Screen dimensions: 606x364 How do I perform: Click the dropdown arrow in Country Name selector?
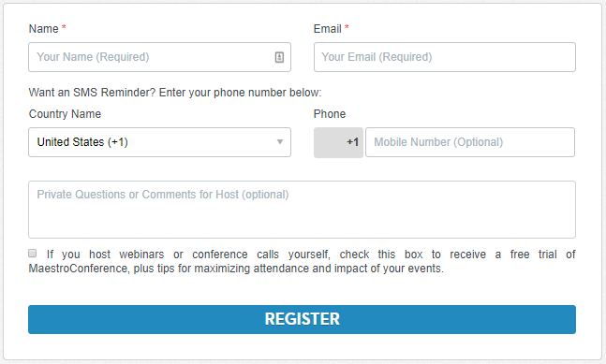[x=280, y=142]
